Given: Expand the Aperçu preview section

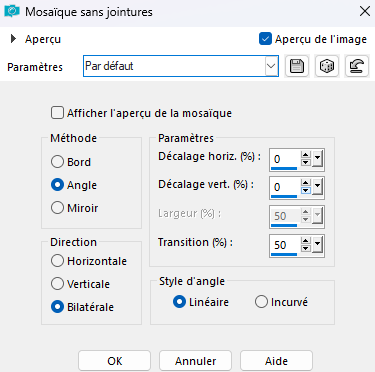Looking at the screenshot, I should [x=13, y=39].
